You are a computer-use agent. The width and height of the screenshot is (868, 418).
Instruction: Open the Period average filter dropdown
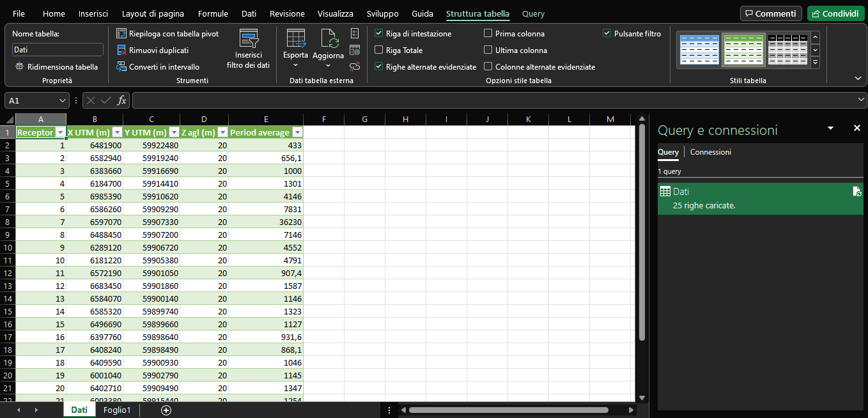coord(297,132)
